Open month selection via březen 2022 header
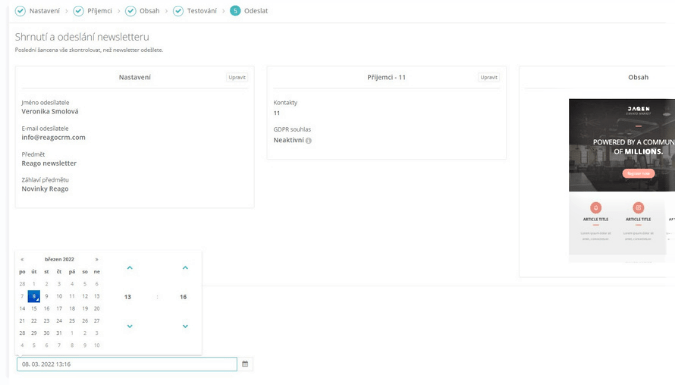The image size is (675, 385). coord(59,259)
